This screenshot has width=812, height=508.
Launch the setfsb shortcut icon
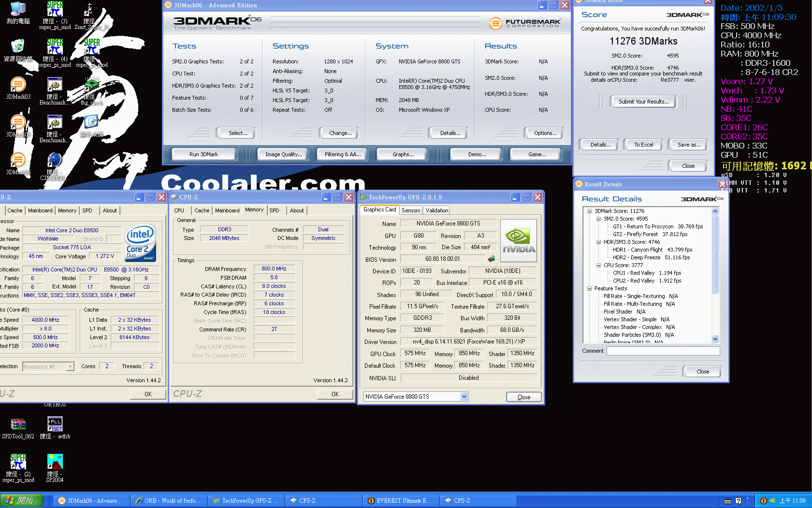(55, 425)
